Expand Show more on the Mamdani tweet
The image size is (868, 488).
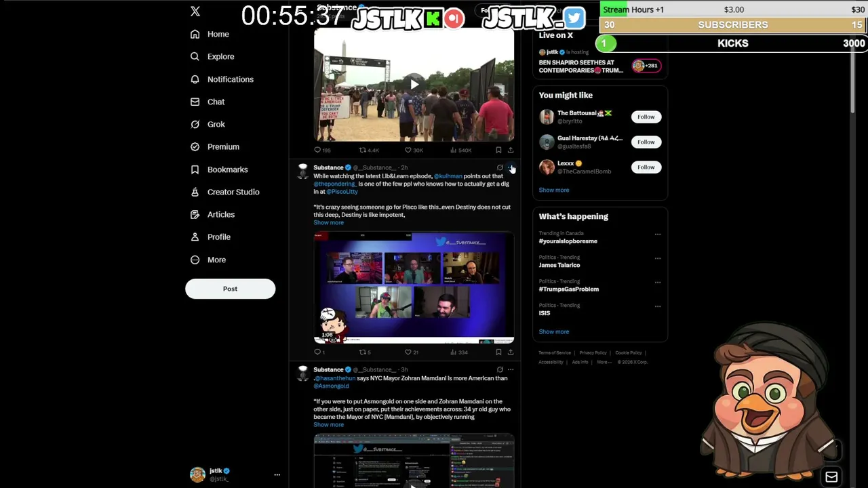tap(328, 424)
